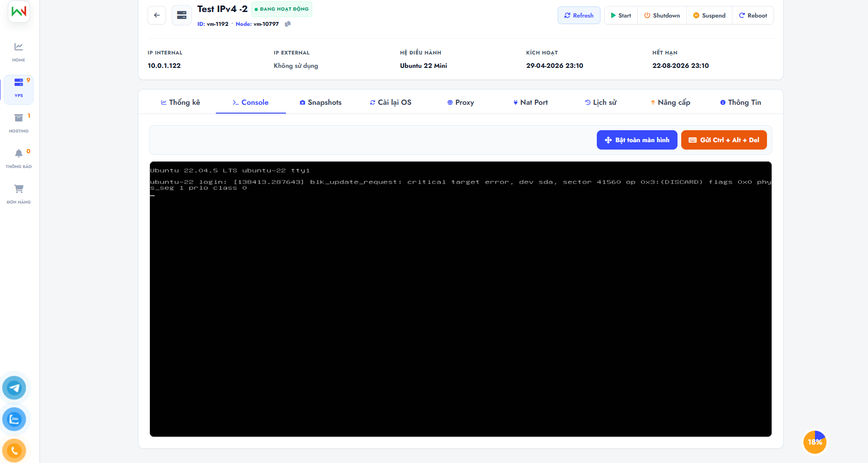Open the Telegram support chat icon
Screen dimensions: 868x463
pos(14,388)
